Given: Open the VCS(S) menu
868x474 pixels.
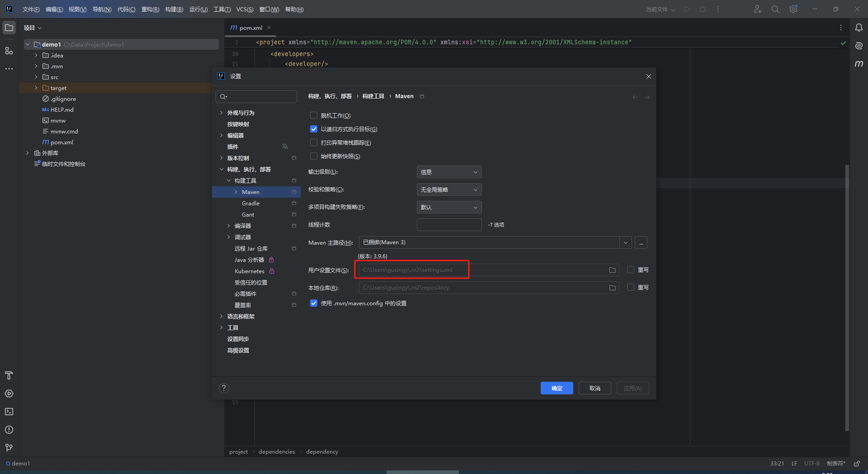Looking at the screenshot, I should [245, 9].
